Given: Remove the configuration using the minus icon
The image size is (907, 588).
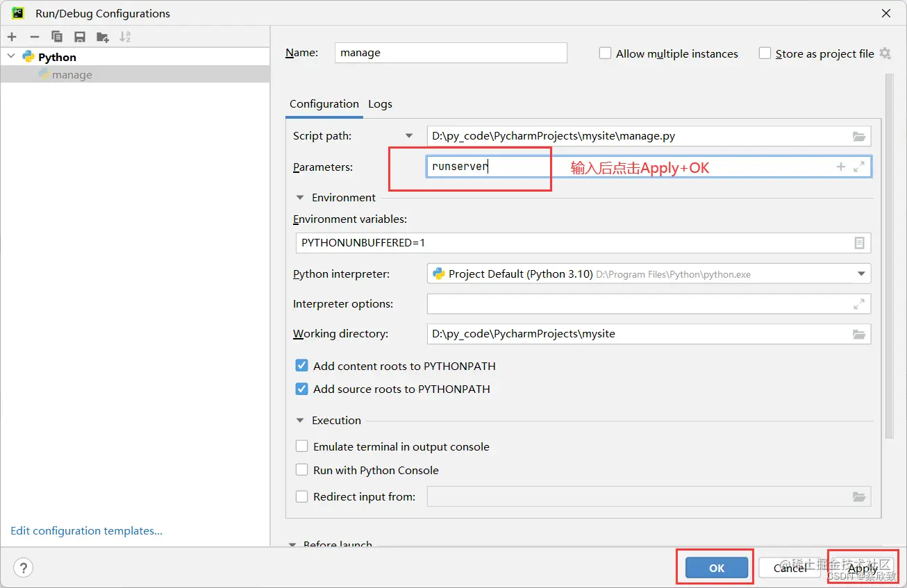Looking at the screenshot, I should coord(35,37).
